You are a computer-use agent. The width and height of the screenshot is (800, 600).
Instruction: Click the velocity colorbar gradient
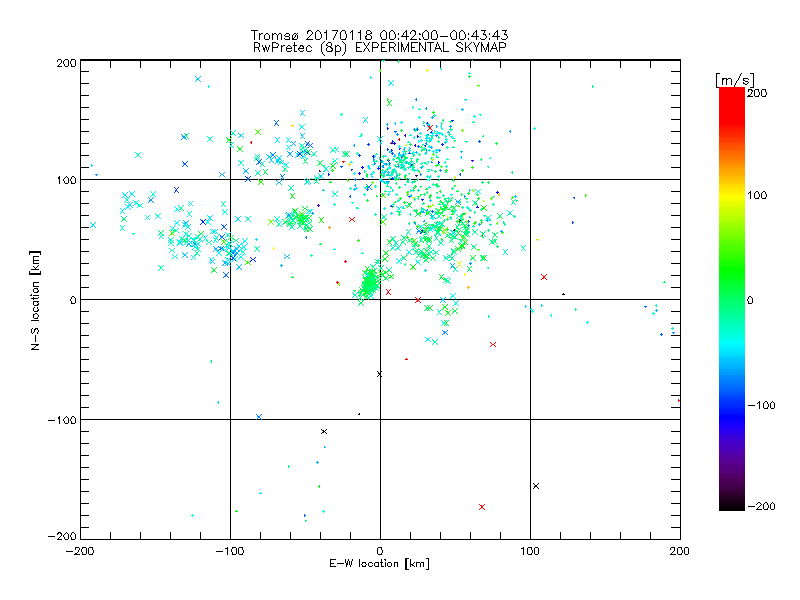pos(732,299)
